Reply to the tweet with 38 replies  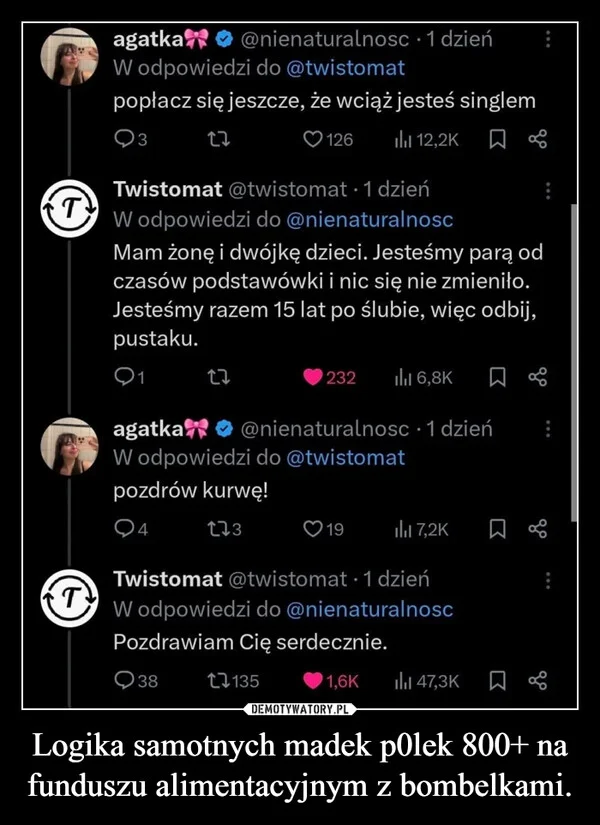(x=122, y=681)
